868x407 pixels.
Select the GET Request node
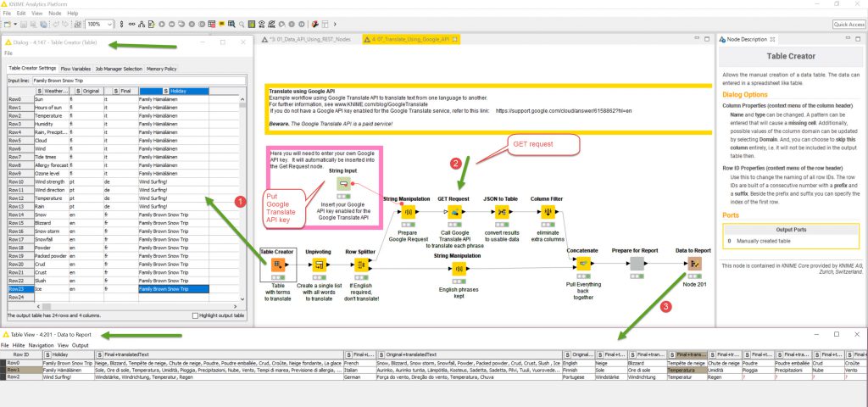(453, 212)
